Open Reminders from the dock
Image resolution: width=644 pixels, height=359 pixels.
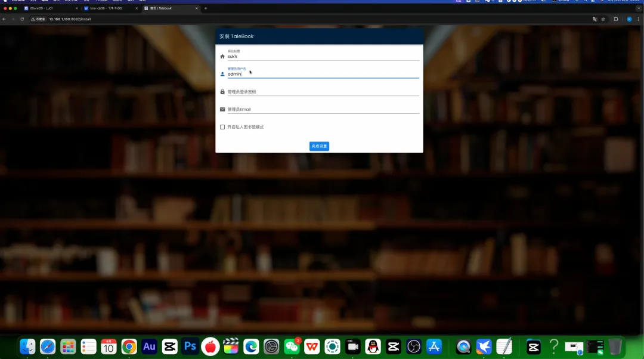tap(88, 346)
